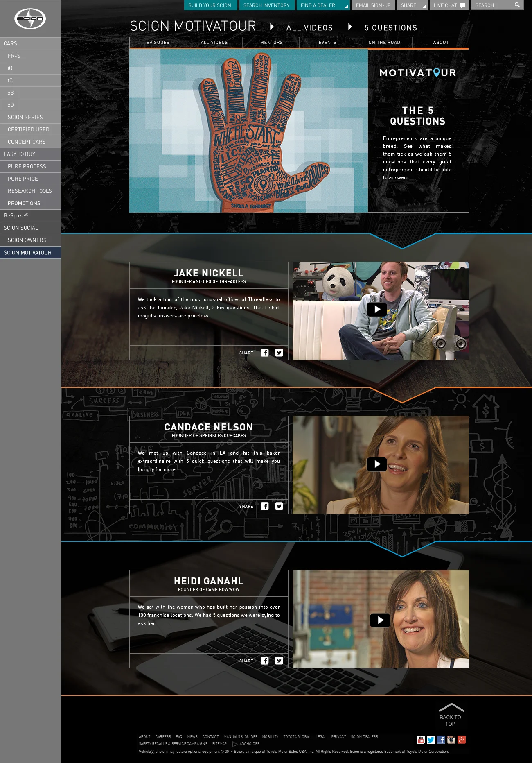Open Scion's YouTube page in footer
The height and width of the screenshot is (763, 532).
click(x=421, y=740)
